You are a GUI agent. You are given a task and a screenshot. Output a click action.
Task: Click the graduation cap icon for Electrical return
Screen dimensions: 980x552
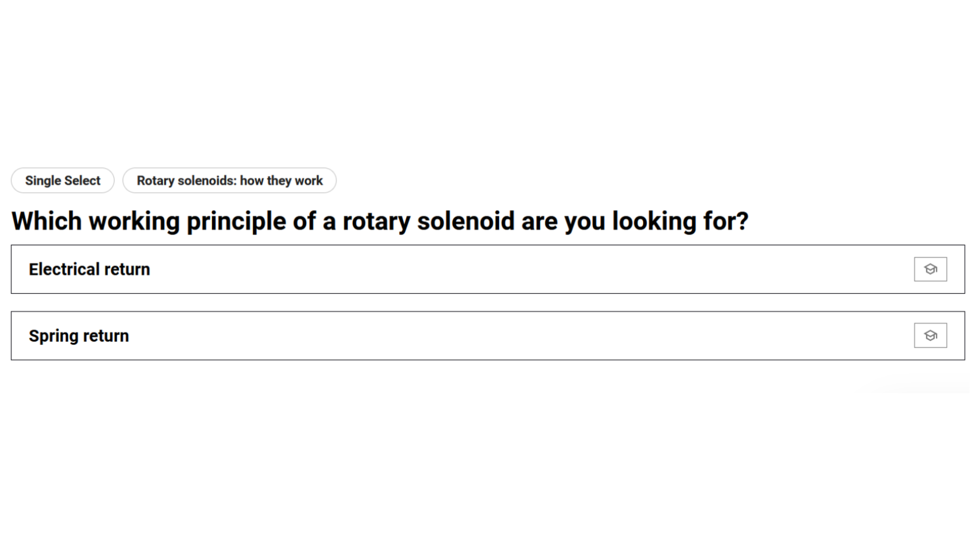point(930,269)
